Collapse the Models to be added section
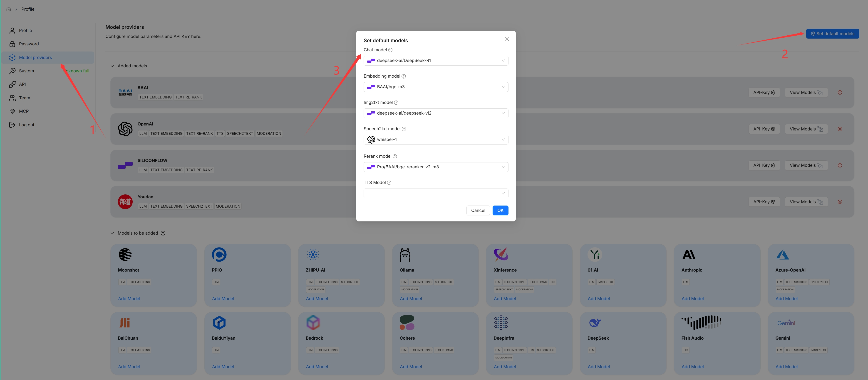 pos(112,233)
